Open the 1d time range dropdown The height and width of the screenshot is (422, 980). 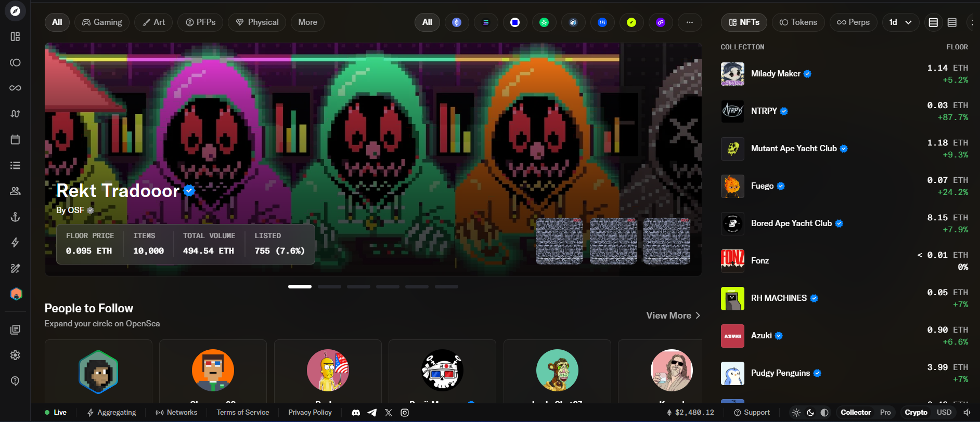pos(900,22)
